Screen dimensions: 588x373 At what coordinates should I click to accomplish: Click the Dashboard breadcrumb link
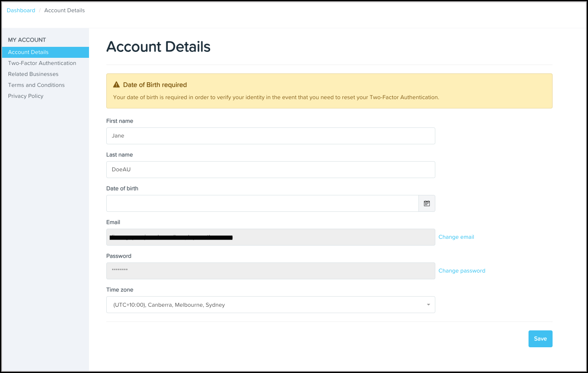21,10
